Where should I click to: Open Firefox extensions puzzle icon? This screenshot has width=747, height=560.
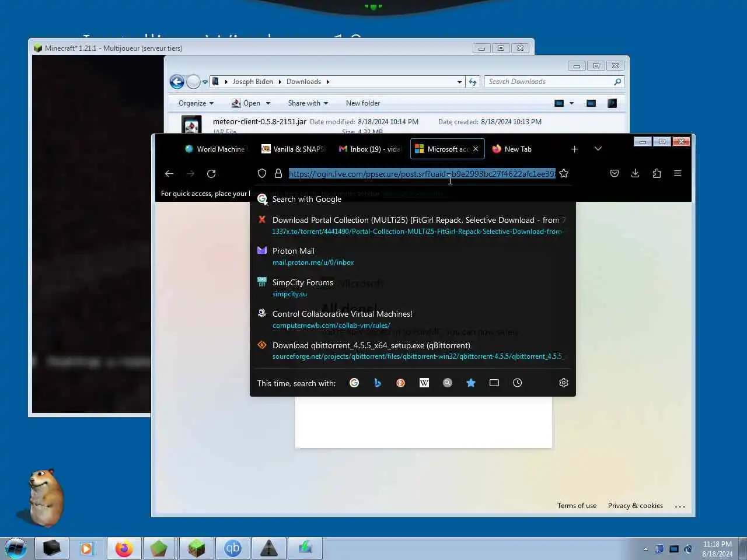pos(657,173)
